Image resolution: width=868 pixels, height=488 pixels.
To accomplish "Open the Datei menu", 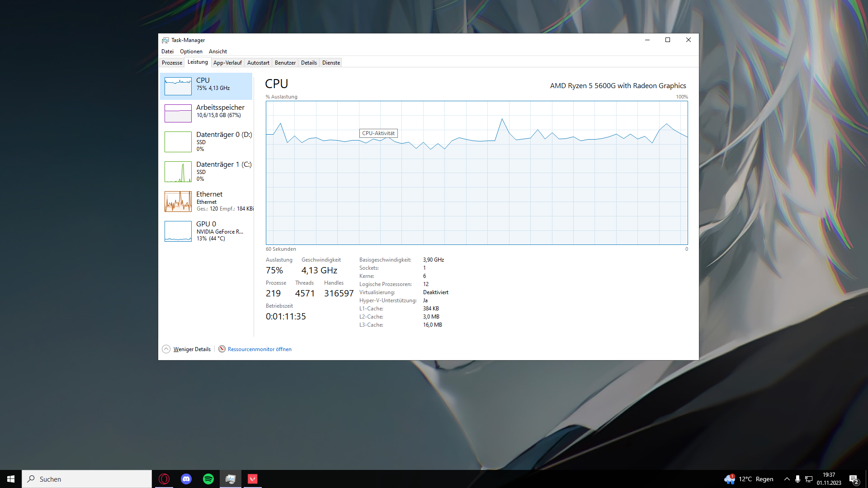I will coord(167,52).
